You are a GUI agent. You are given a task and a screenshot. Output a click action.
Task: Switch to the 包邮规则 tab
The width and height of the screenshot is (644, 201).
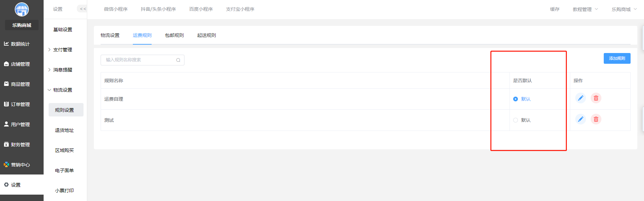point(174,35)
